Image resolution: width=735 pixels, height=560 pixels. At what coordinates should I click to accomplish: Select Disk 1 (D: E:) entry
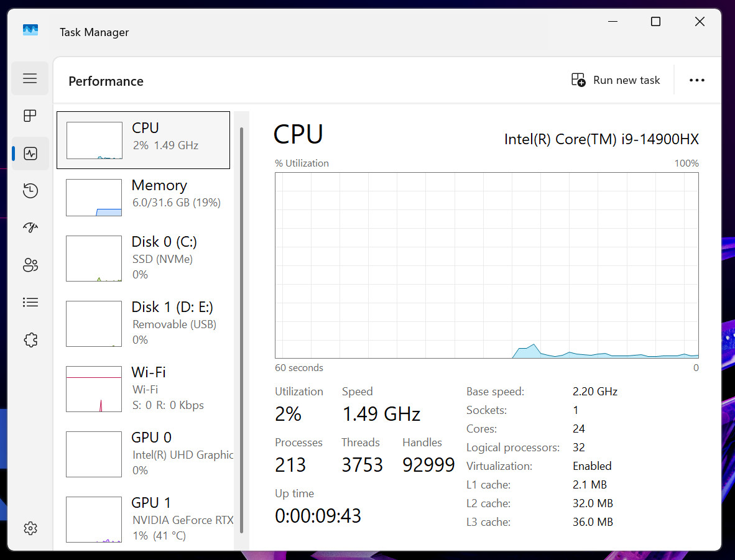(143, 323)
